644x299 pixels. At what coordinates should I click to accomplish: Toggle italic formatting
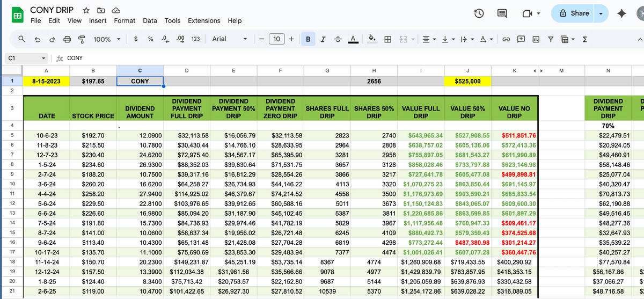323,39
